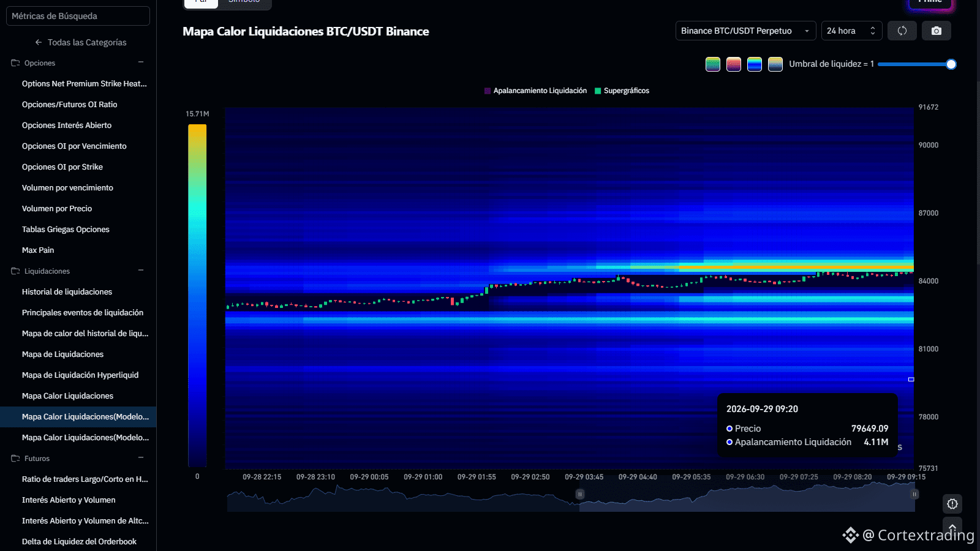The image size is (980, 551).
Task: Click the circular settings icon at bottom right
Action: click(x=952, y=504)
